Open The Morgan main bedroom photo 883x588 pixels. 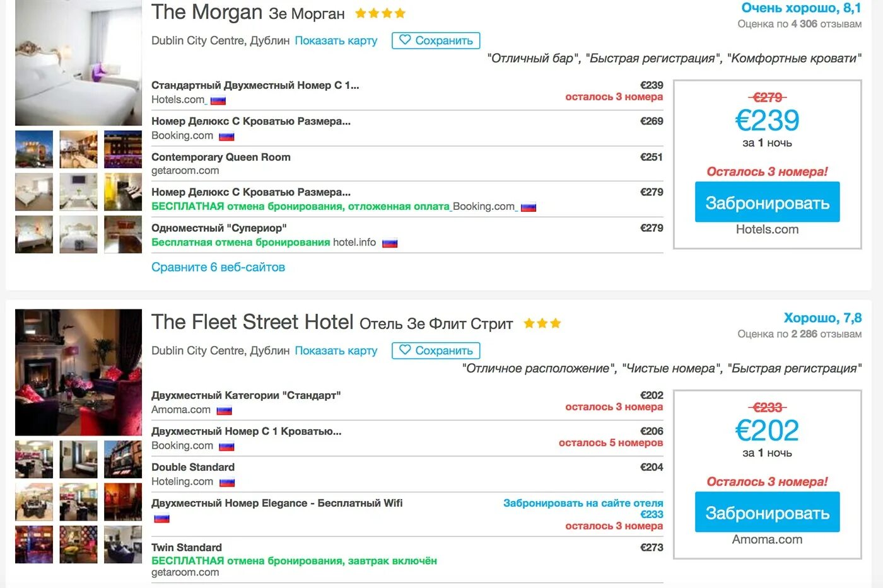tap(78, 63)
